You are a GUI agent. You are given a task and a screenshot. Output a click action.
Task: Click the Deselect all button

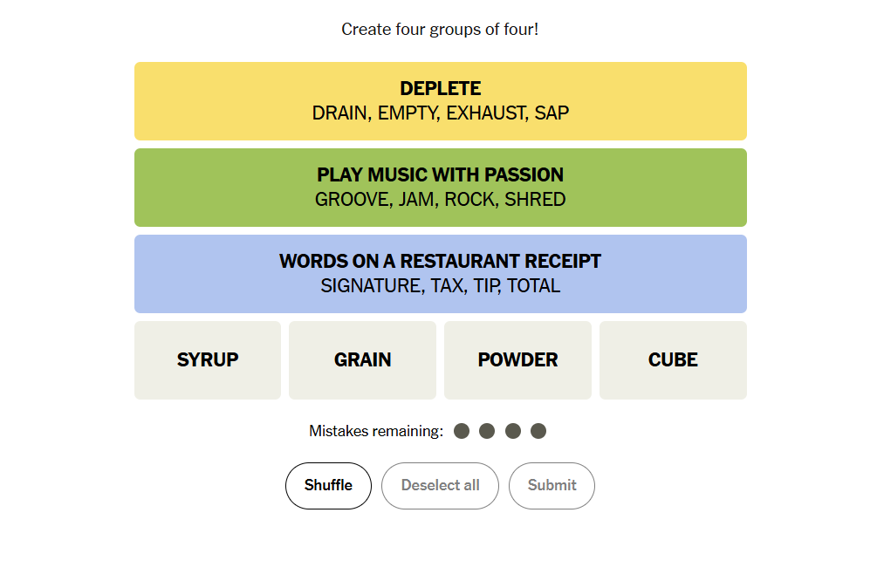(440, 486)
